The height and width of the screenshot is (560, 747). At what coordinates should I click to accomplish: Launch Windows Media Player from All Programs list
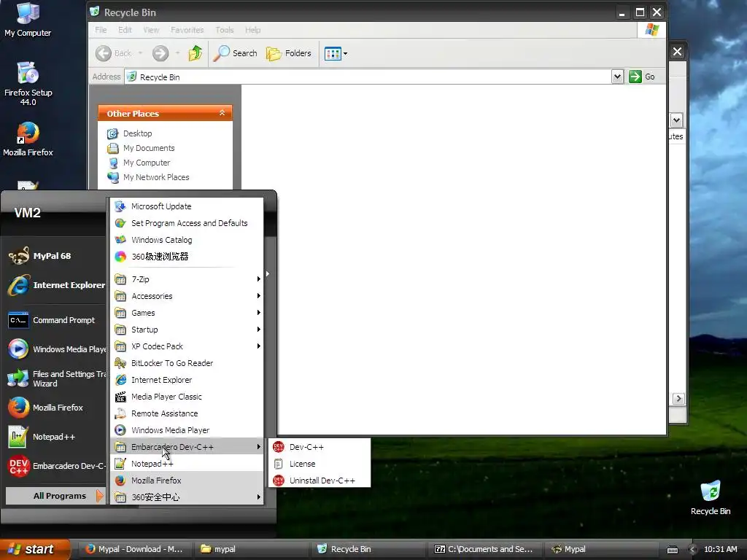(187, 430)
